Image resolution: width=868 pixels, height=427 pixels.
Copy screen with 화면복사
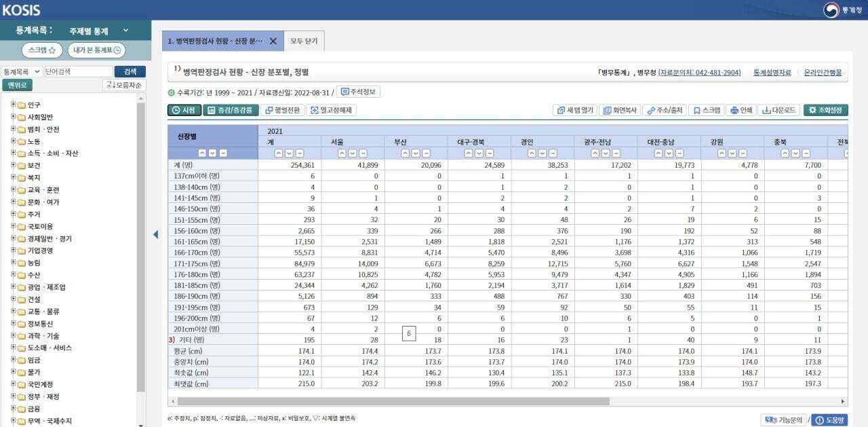[x=620, y=110]
